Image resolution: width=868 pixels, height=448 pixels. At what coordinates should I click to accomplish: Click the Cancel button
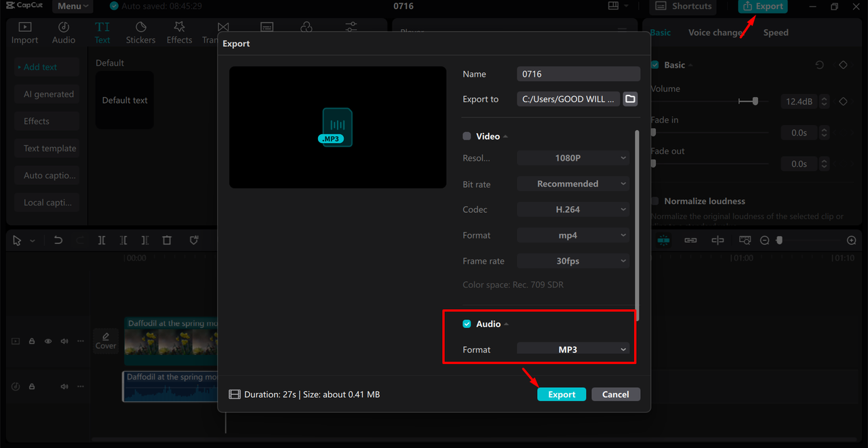[x=616, y=394]
